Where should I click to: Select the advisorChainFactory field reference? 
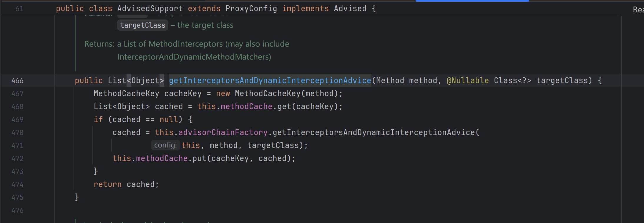pos(223,132)
